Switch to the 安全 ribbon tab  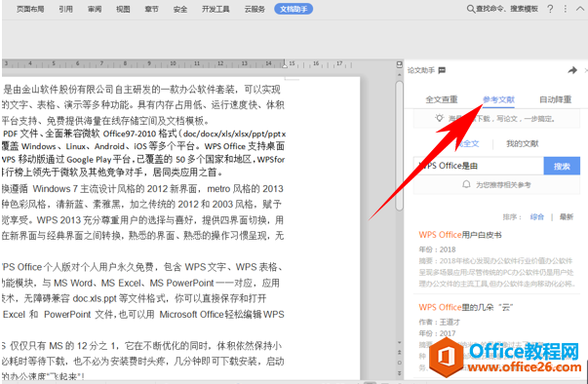pyautogui.click(x=180, y=9)
